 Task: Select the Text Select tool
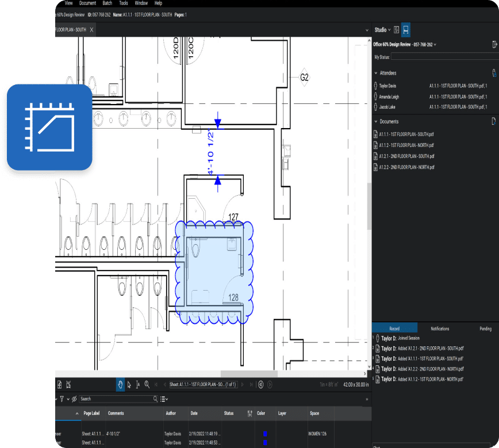click(x=138, y=385)
